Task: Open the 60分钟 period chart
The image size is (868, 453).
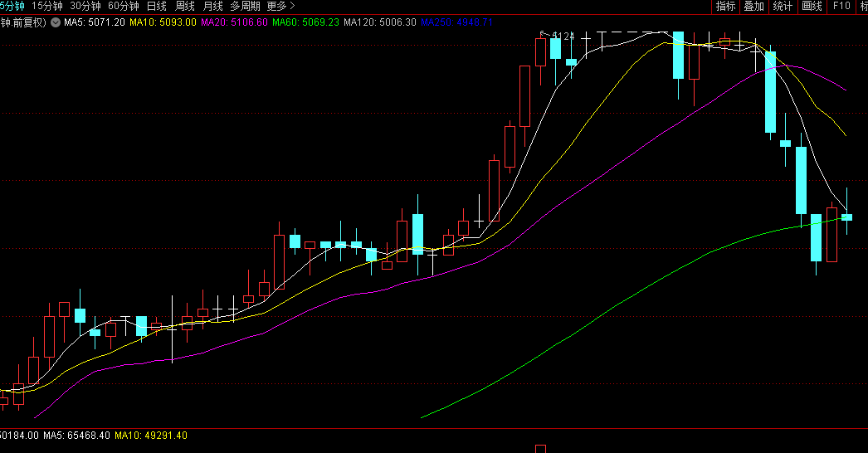Action: click(123, 6)
